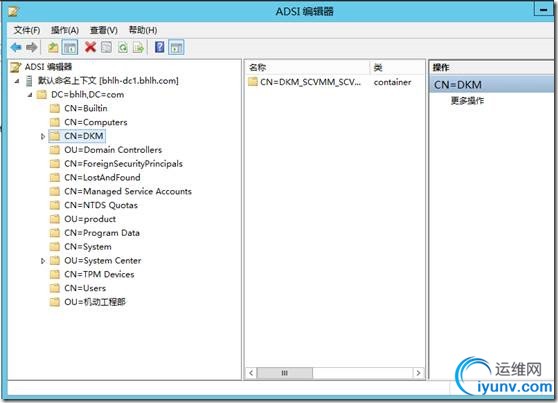Click the Refresh toolbar icon
The height and width of the screenshot is (403, 558).
tap(123, 47)
